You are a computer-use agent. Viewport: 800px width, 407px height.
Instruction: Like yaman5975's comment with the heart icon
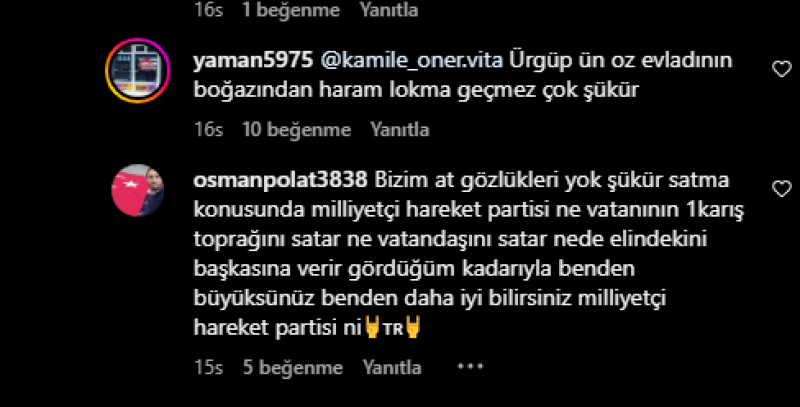tap(781, 69)
